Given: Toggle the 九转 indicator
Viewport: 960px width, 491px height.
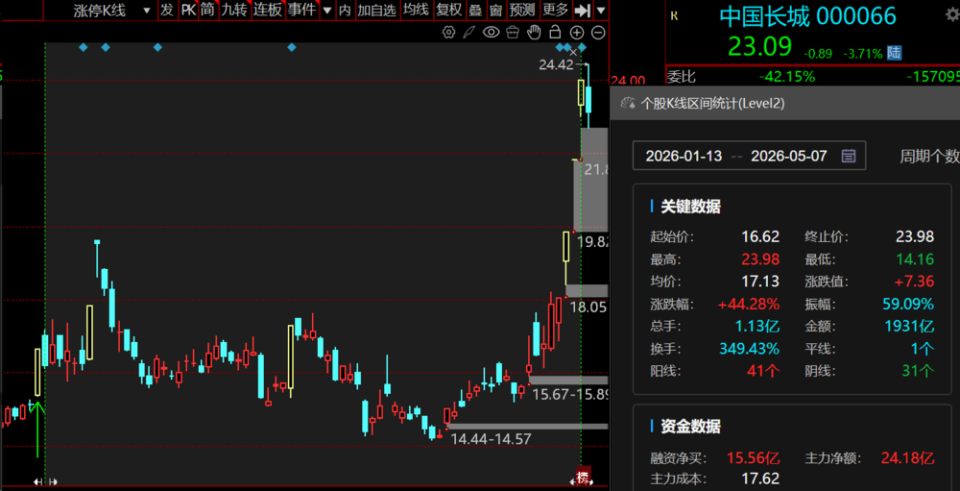Looking at the screenshot, I should [x=235, y=10].
